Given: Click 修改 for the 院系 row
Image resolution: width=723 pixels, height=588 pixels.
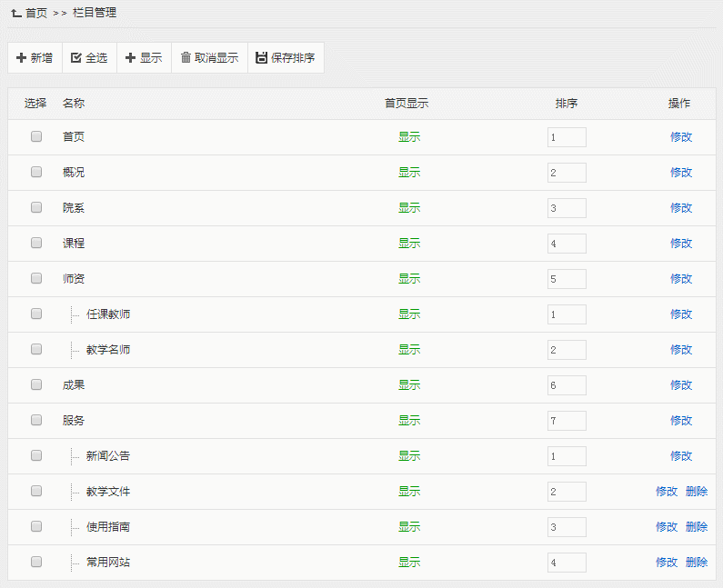Looking at the screenshot, I should [x=681, y=208].
